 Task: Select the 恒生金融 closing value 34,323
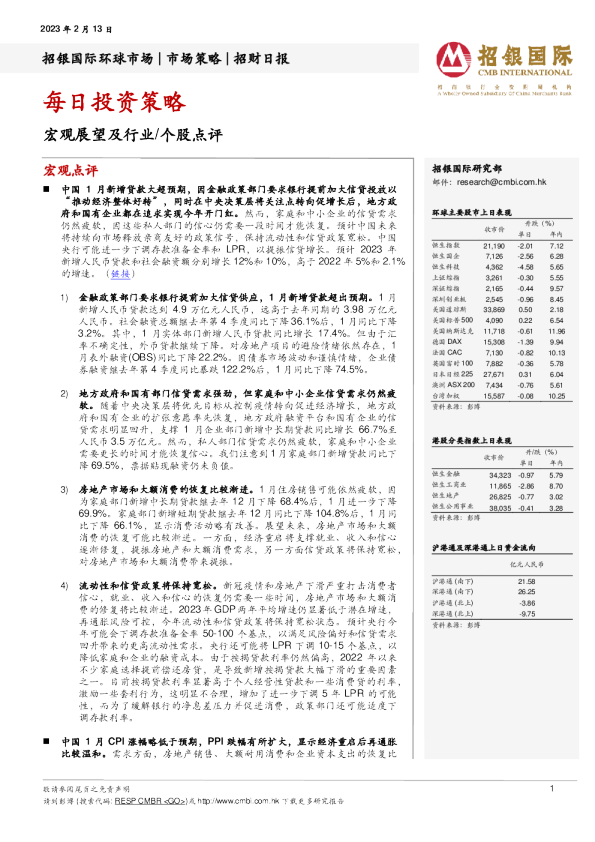(500, 475)
